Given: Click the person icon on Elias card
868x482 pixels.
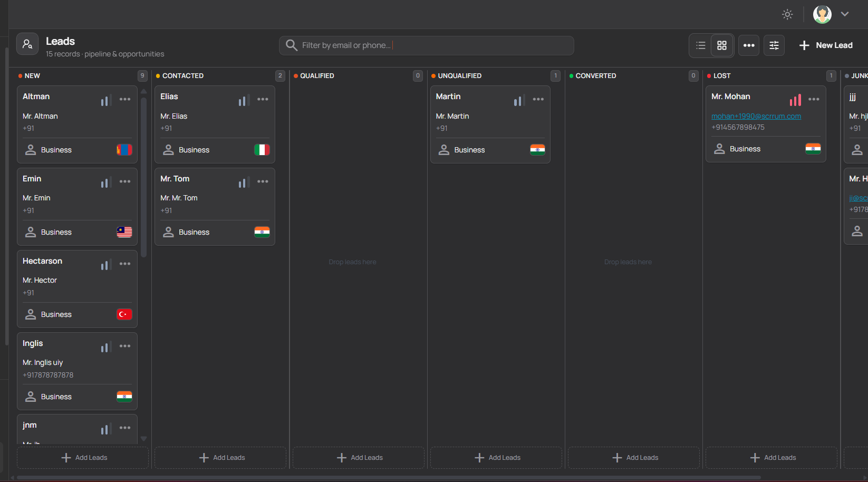Looking at the screenshot, I should 168,150.
